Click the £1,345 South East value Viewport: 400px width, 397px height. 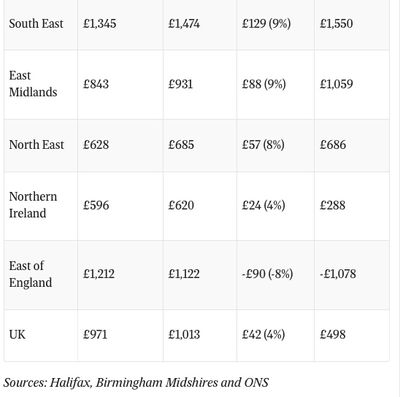click(x=100, y=24)
